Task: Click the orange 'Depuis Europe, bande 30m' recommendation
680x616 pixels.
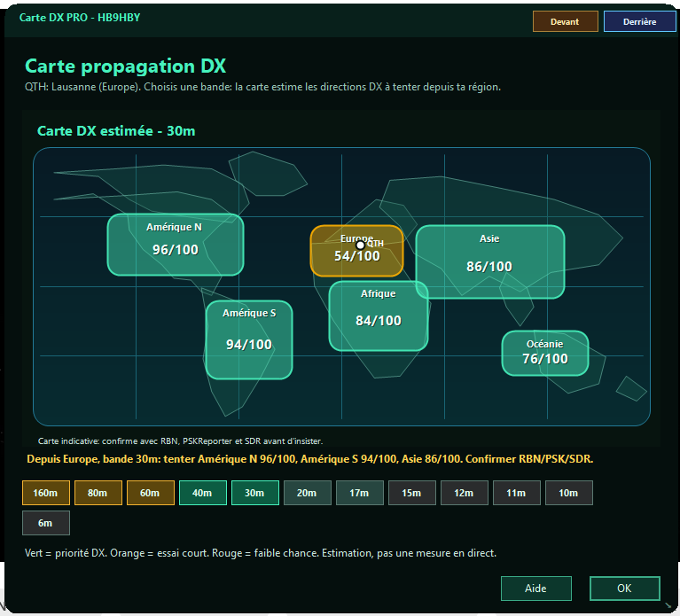Action: point(309,459)
